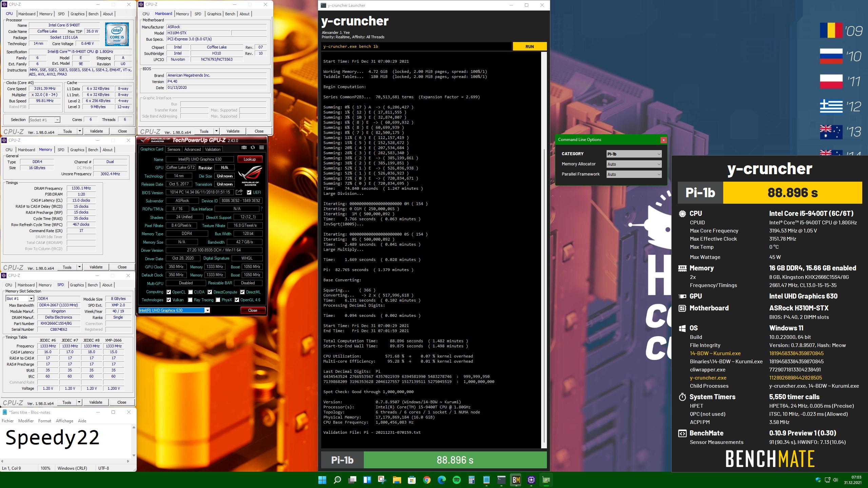
Task: Click Close button in CPU-Z Mainboard window
Action: (x=259, y=131)
